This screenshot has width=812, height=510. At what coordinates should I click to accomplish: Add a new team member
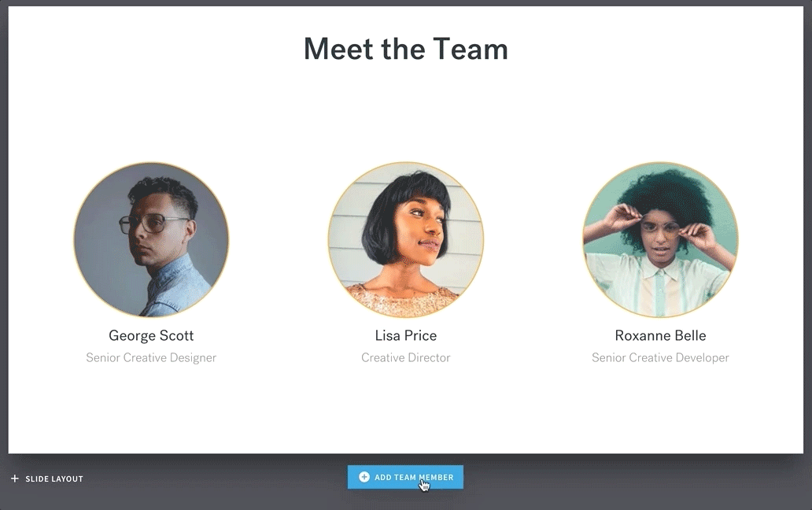pyautogui.click(x=405, y=477)
